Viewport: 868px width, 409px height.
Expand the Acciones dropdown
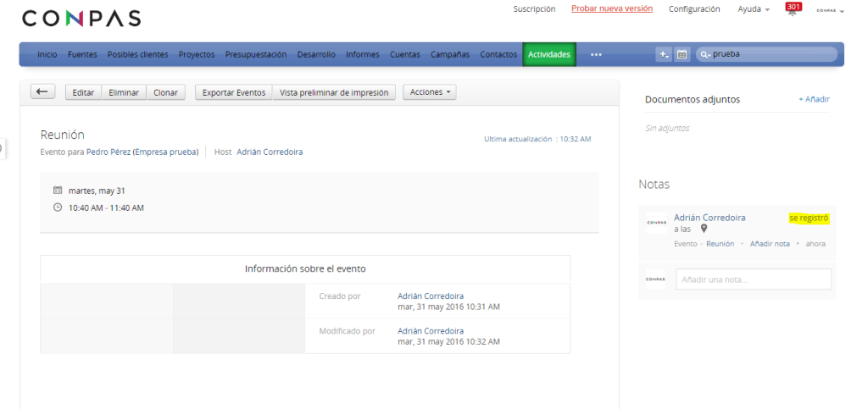point(430,92)
